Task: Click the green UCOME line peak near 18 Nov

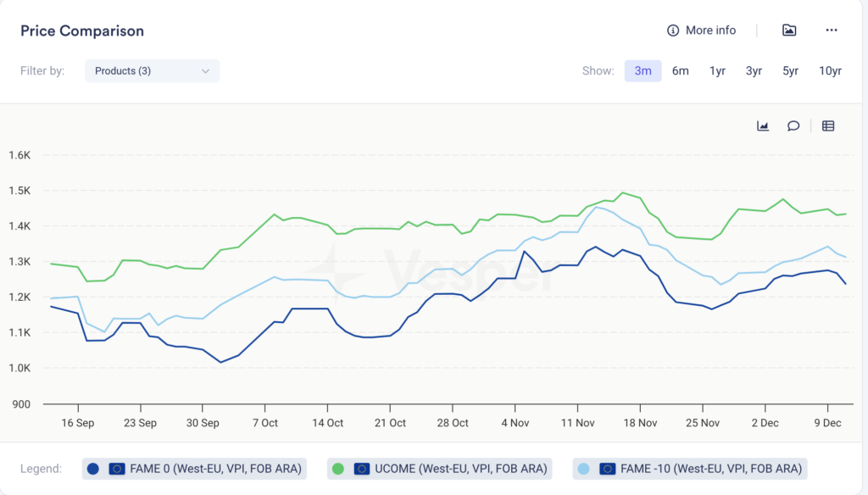Action: (623, 193)
